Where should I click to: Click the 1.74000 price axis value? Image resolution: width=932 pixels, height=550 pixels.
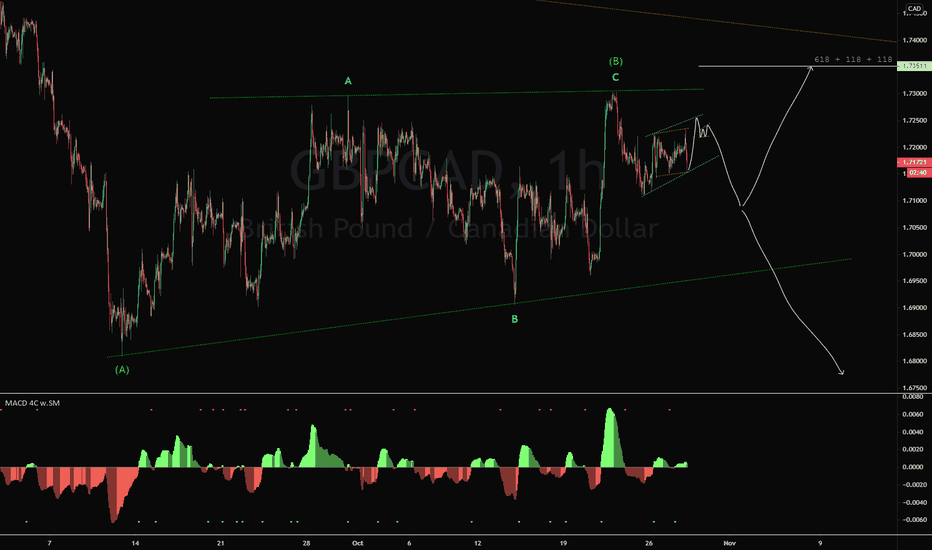[x=915, y=40]
